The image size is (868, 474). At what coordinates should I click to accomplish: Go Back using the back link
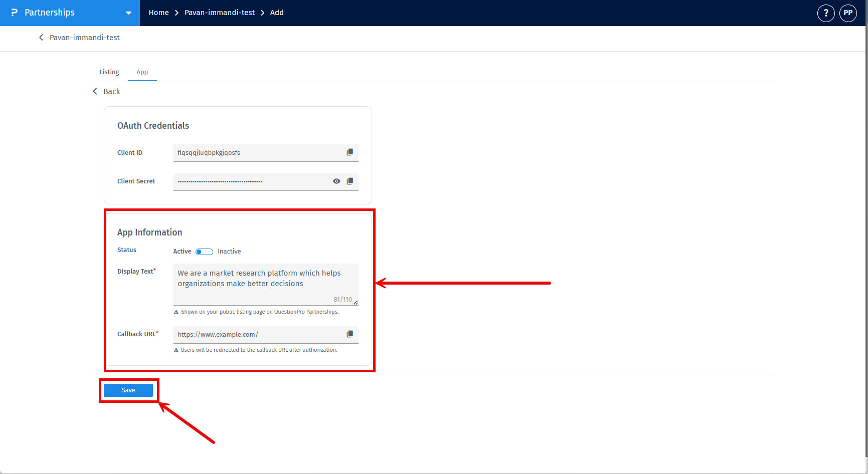pos(112,91)
